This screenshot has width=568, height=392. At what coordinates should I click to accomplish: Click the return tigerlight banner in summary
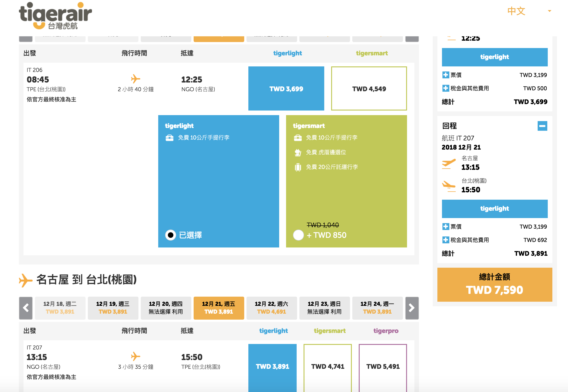[494, 209]
